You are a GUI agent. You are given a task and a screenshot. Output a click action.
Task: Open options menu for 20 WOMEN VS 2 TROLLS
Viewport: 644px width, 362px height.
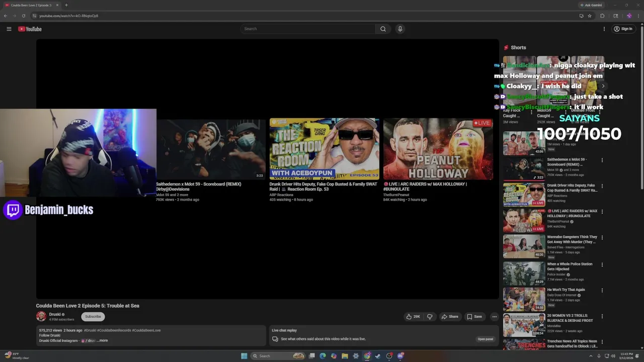[602, 316]
